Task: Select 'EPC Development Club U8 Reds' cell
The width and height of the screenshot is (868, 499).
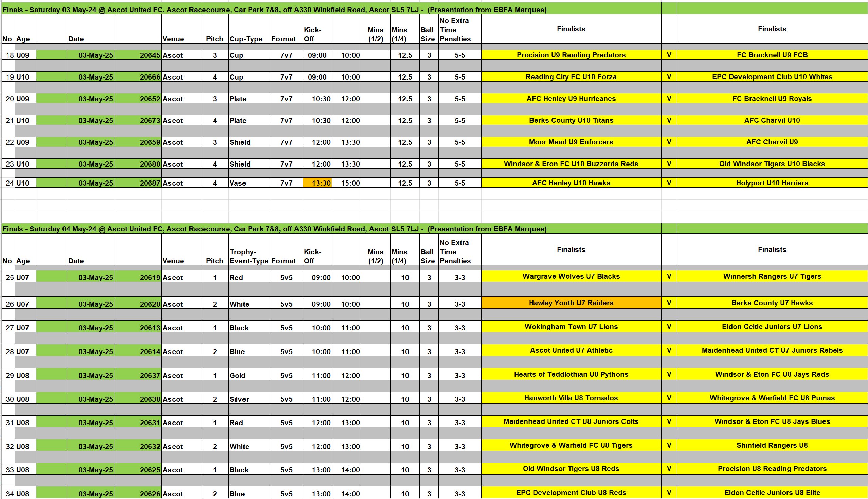Action: 571,493
